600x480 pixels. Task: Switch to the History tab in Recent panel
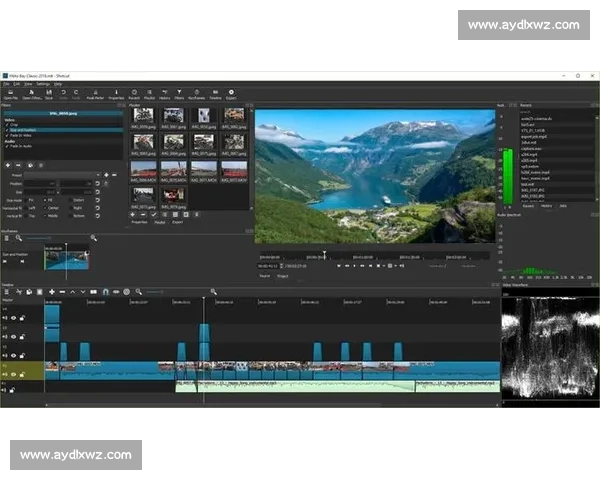click(x=546, y=205)
